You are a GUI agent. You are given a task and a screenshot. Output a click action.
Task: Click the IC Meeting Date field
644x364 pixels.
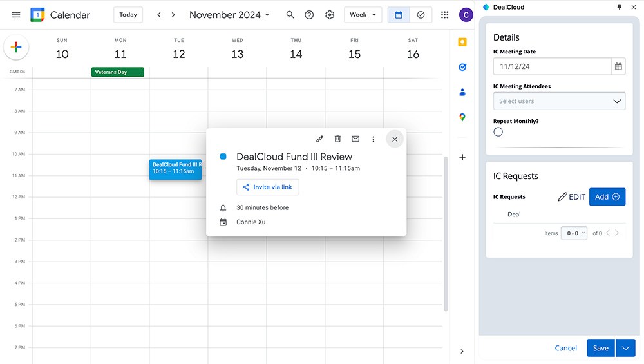553,66
